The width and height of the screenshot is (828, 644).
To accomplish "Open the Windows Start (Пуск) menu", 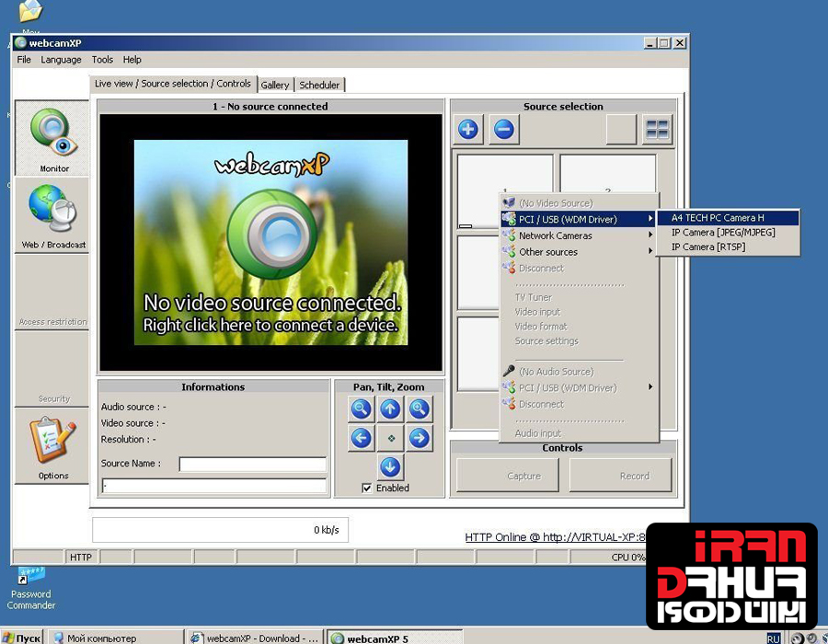I will pyautogui.click(x=22, y=638).
